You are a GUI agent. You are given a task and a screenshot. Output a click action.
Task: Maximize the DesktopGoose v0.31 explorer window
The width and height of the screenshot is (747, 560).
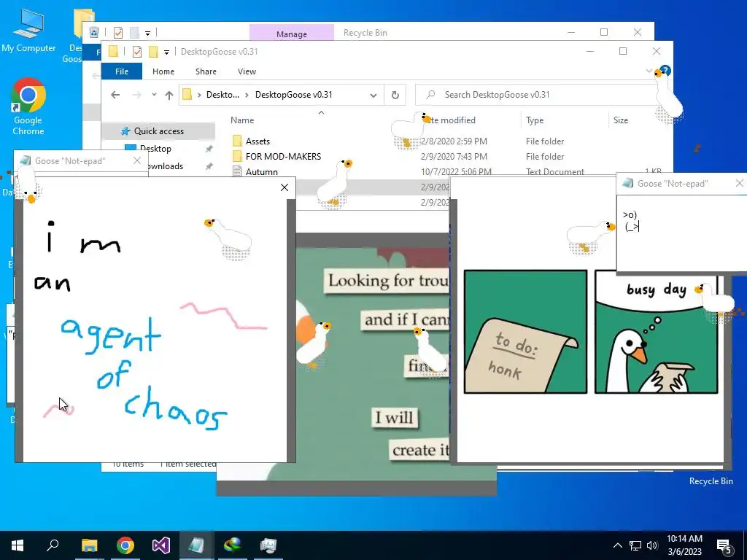pos(623,52)
